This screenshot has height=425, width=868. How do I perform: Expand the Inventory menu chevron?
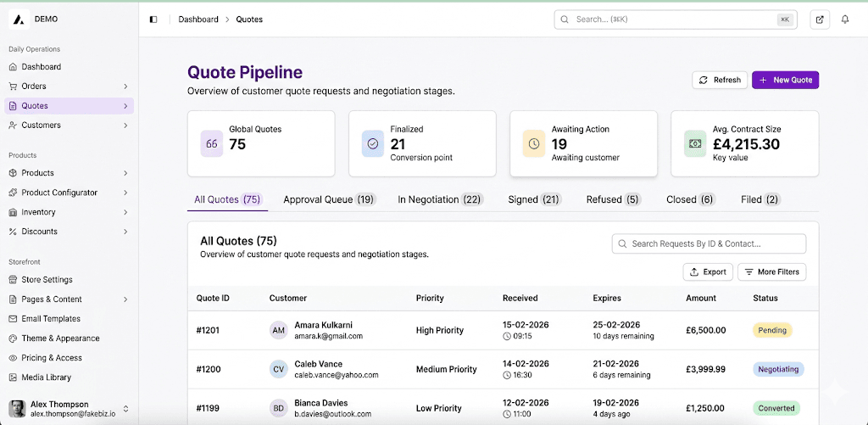pos(125,212)
